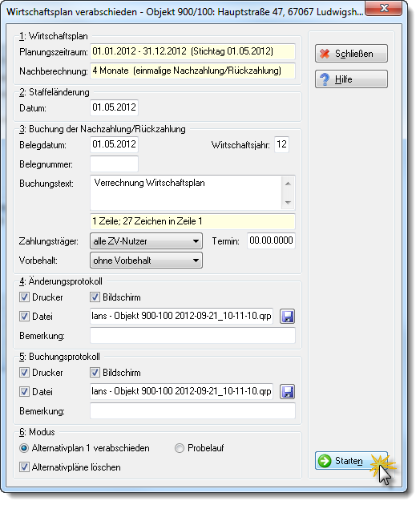Screen dimensions: 420x505
Task: Click the Schließen button
Action: pos(351,54)
